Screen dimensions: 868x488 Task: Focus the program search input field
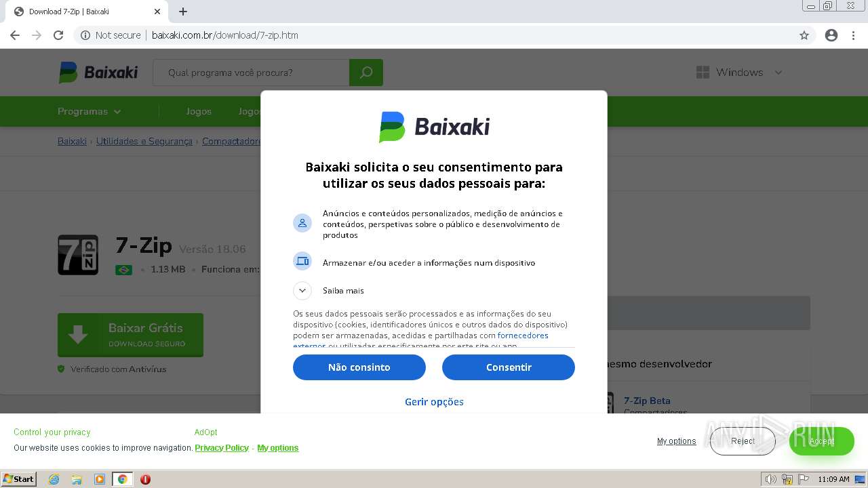pos(251,73)
